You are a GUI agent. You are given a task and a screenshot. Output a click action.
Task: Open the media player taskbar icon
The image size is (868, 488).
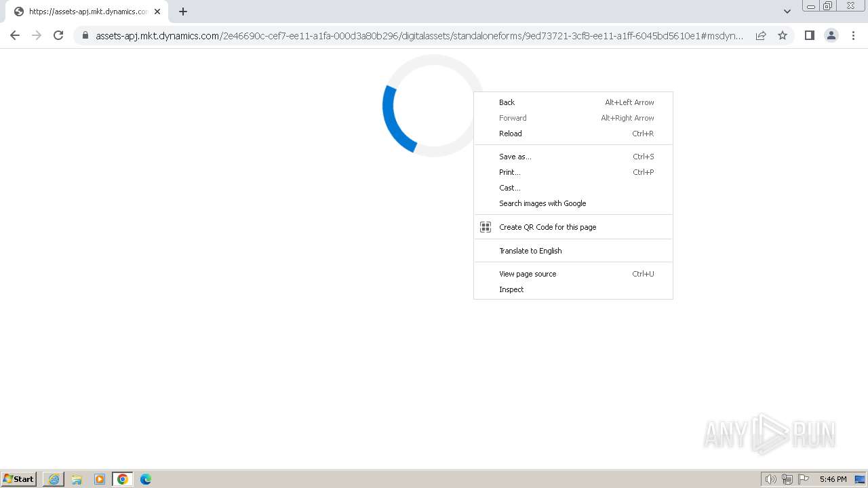100,479
